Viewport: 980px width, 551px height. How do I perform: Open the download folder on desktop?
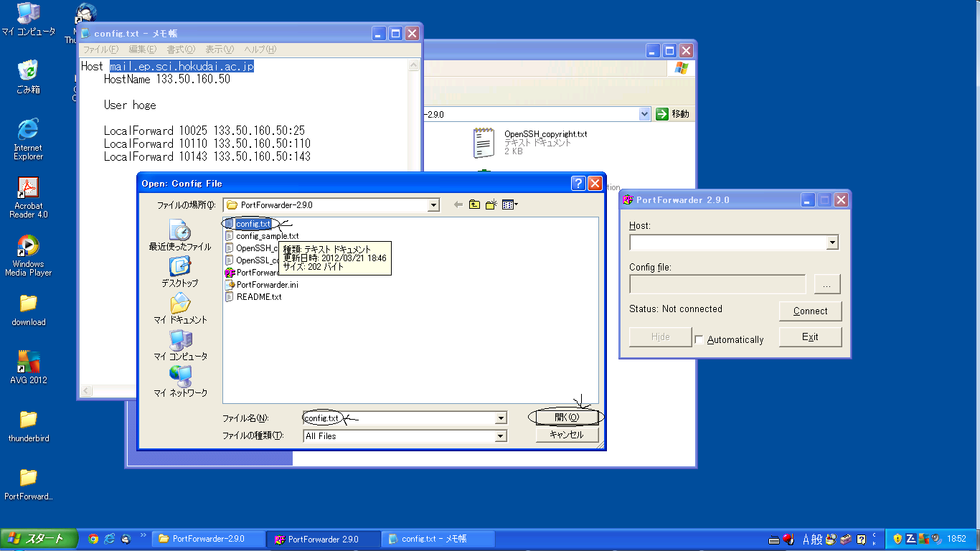click(x=28, y=309)
